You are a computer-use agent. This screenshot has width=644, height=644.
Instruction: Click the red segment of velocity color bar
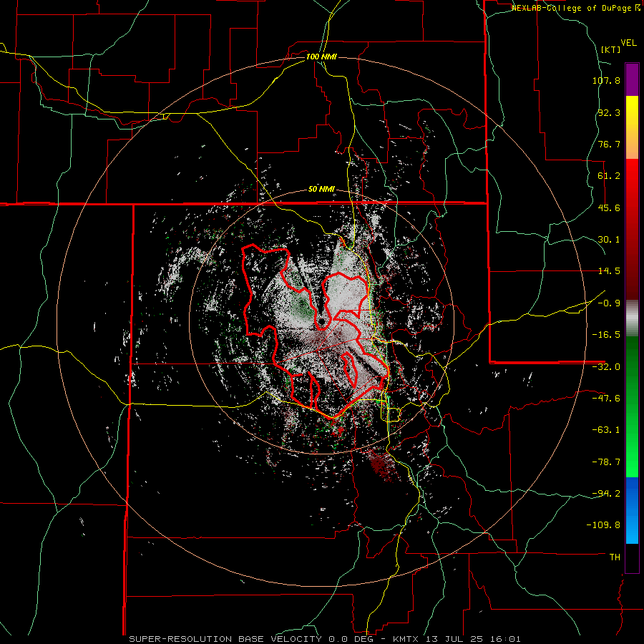click(632, 229)
